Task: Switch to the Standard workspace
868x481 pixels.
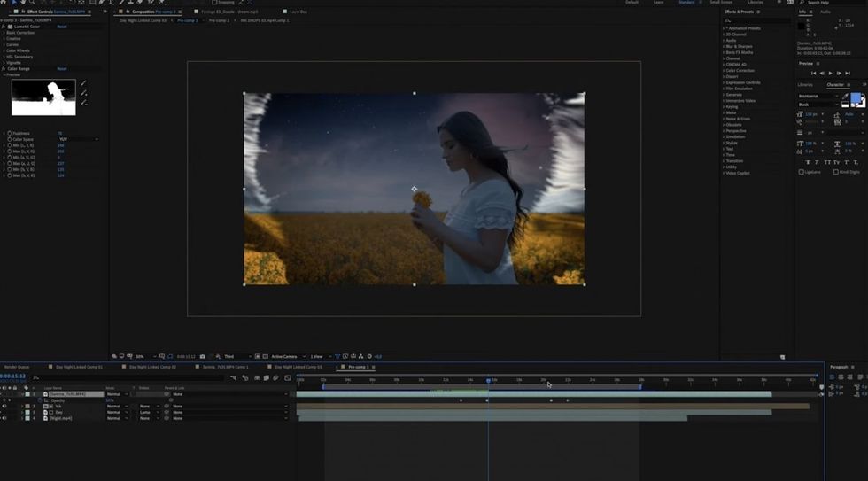Action: coord(686,2)
